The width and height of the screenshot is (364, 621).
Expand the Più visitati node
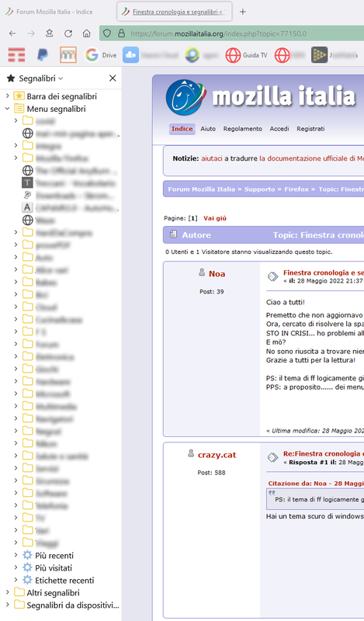point(16,567)
